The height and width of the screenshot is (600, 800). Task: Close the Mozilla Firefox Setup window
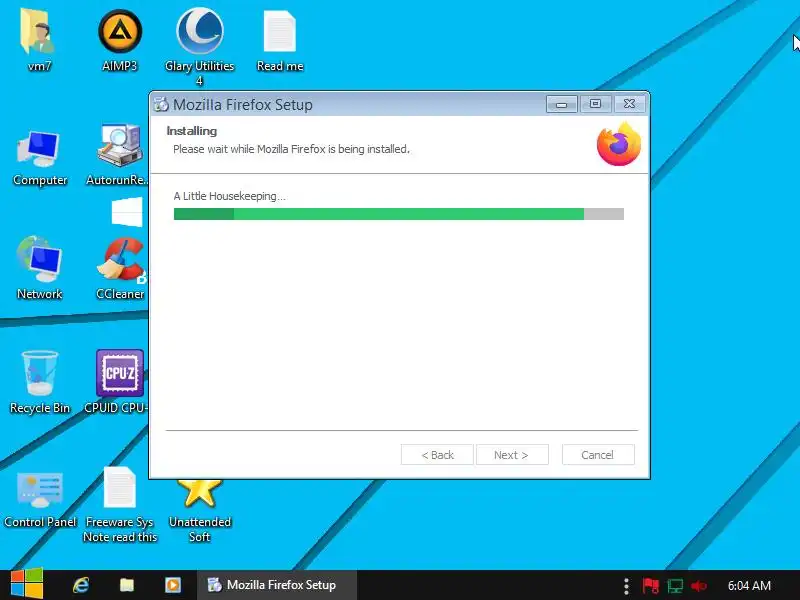coord(630,104)
